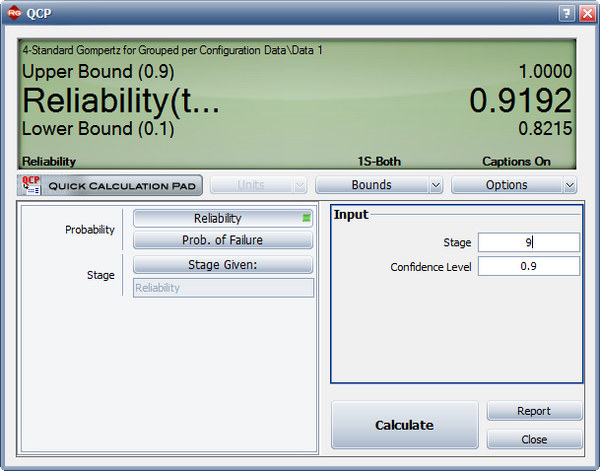Image resolution: width=600 pixels, height=471 pixels.
Task: Click the 0.9192 reliability result value
Action: click(x=520, y=100)
